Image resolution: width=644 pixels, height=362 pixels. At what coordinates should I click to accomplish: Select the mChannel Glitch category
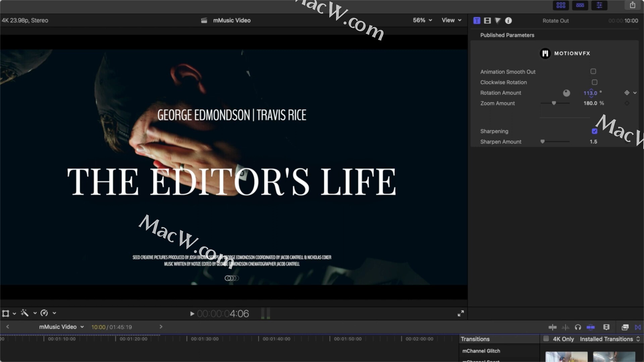(x=481, y=351)
